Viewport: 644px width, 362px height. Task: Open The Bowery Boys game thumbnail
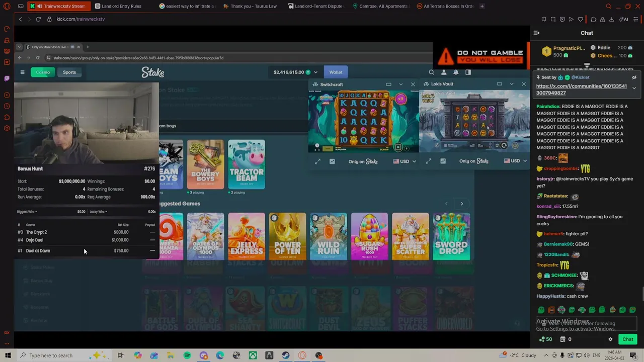pos(205,164)
